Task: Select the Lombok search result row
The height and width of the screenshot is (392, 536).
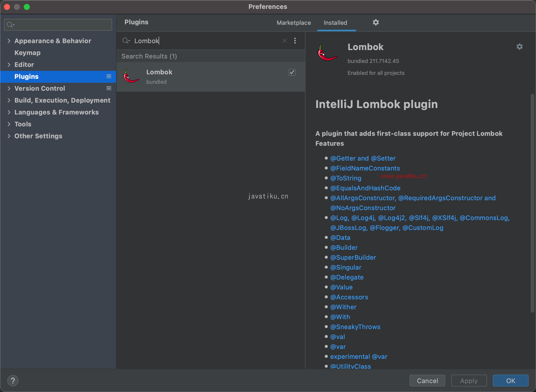Action: [x=211, y=77]
